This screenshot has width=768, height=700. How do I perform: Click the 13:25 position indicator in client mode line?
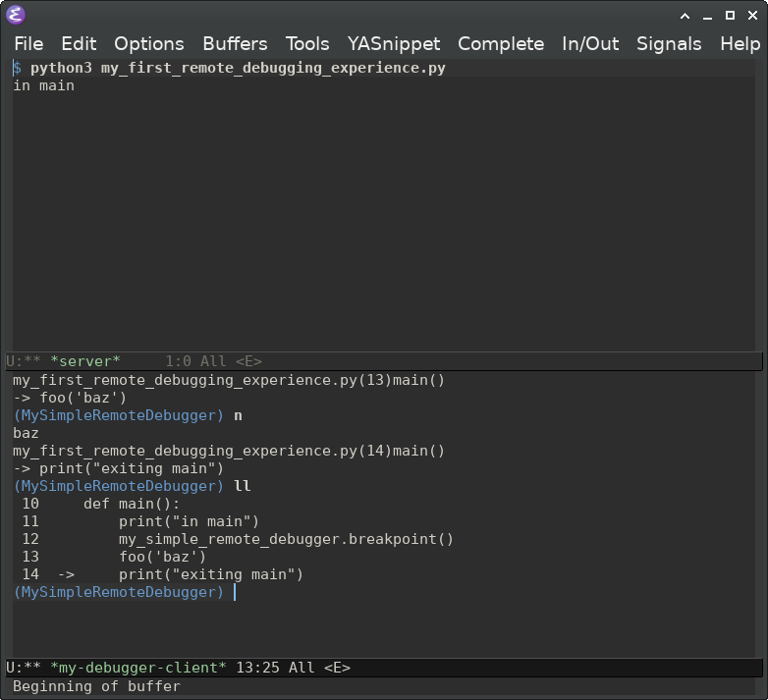pyautogui.click(x=257, y=668)
